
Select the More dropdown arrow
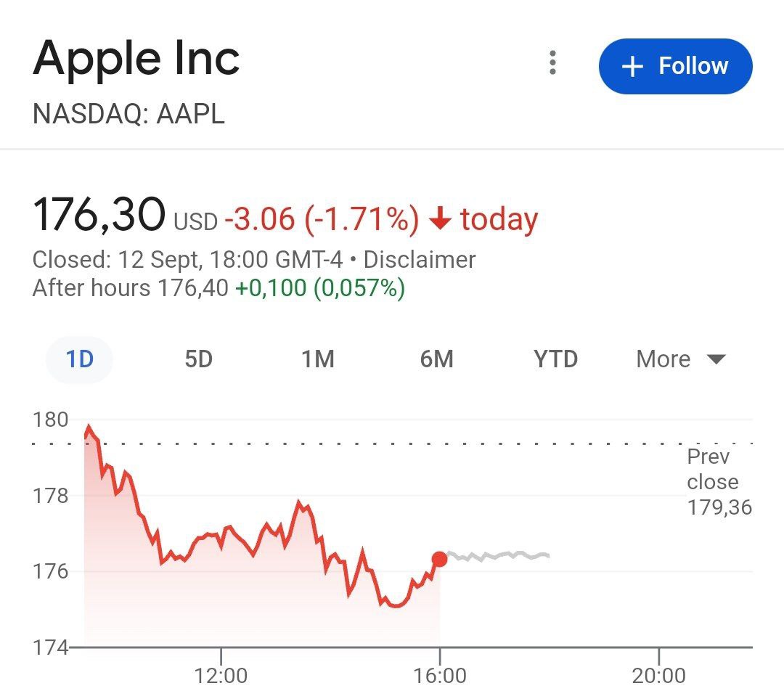coord(716,359)
